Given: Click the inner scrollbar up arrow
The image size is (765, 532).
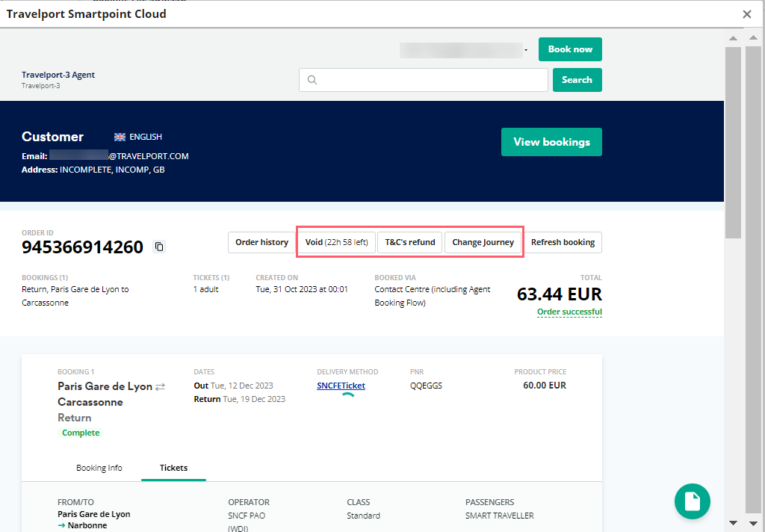Looking at the screenshot, I should pos(733,37).
